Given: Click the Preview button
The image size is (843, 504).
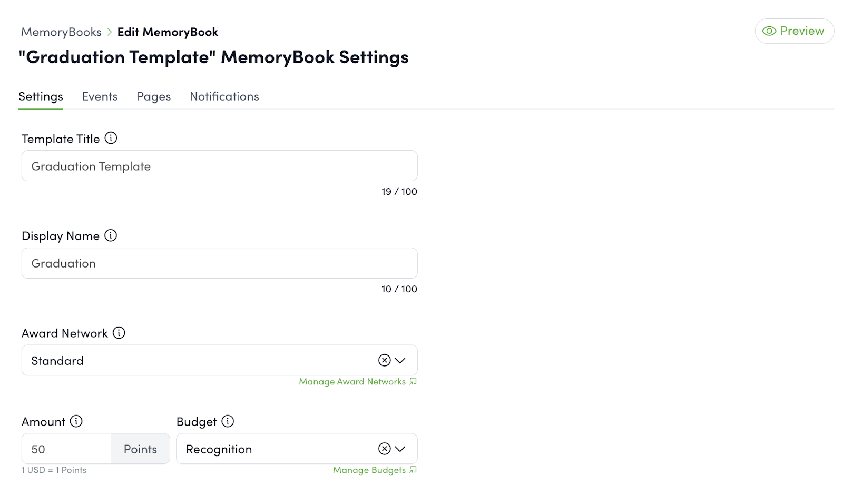Looking at the screenshot, I should coord(794,31).
